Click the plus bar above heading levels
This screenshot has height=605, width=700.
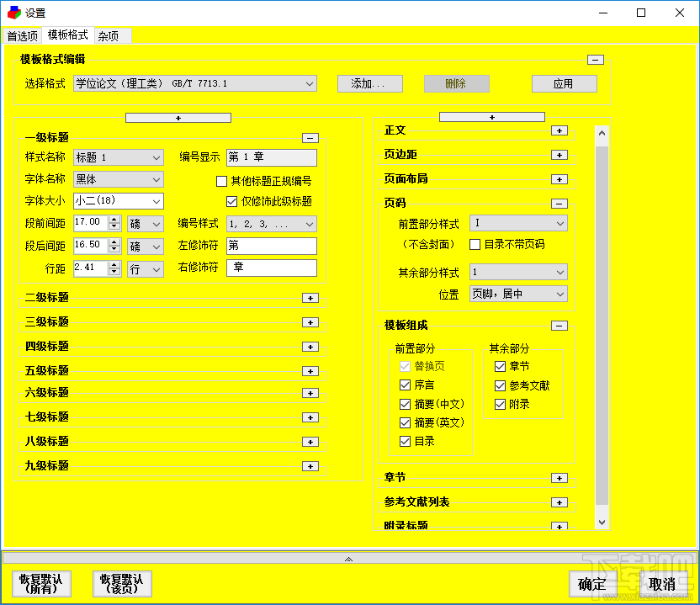point(178,118)
